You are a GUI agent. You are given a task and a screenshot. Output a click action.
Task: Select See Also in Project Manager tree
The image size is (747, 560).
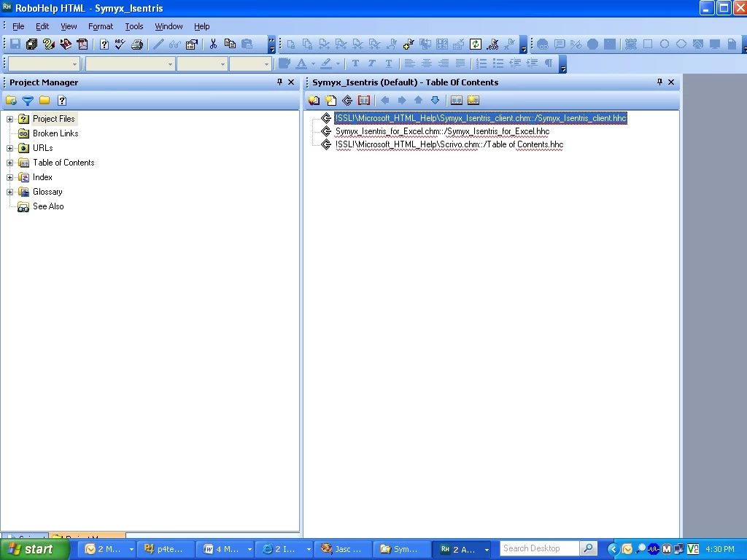click(x=48, y=206)
